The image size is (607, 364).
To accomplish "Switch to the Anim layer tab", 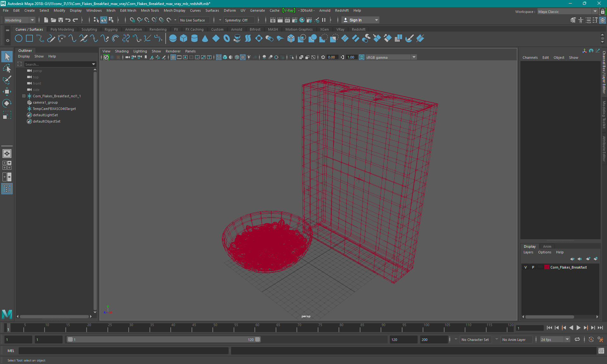I will coord(547,246).
